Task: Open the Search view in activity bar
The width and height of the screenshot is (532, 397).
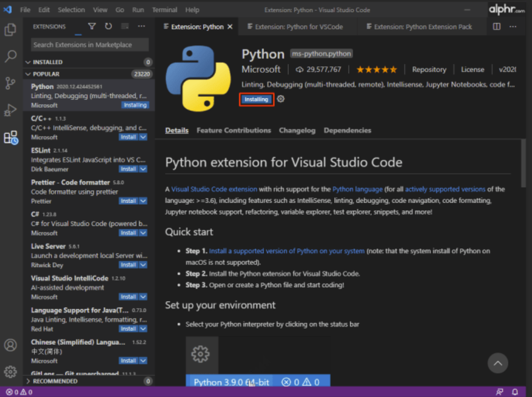Action: click(11, 56)
